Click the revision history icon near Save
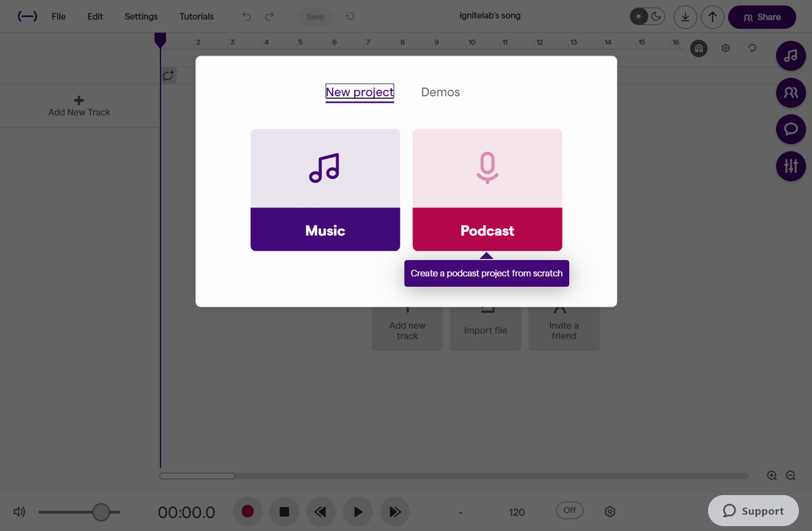Viewport: 812px width, 531px height. (350, 16)
